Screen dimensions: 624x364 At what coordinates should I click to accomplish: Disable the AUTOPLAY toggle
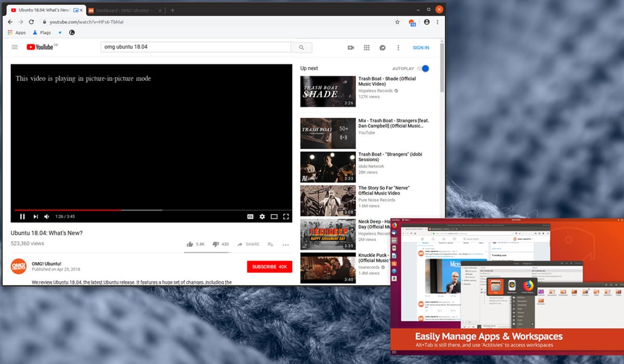coord(424,68)
